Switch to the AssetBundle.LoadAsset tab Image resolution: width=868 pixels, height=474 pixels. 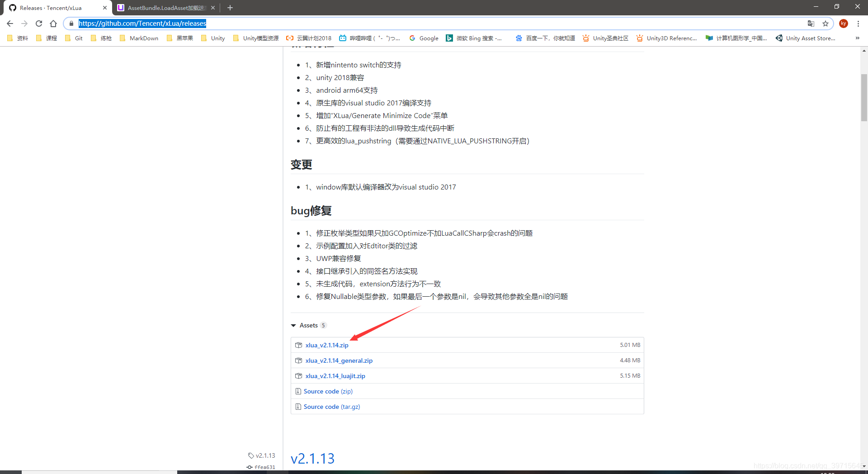[166, 8]
